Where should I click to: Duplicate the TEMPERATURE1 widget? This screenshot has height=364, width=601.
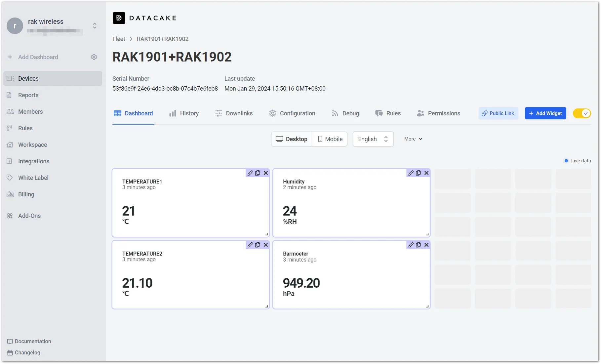click(x=258, y=173)
